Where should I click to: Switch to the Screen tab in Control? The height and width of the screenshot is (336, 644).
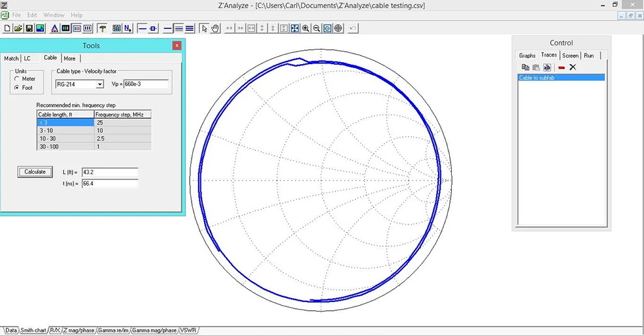[570, 55]
